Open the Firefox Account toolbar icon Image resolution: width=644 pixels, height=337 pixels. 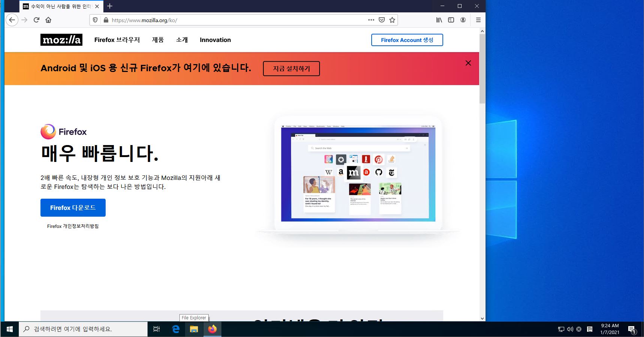(x=463, y=20)
